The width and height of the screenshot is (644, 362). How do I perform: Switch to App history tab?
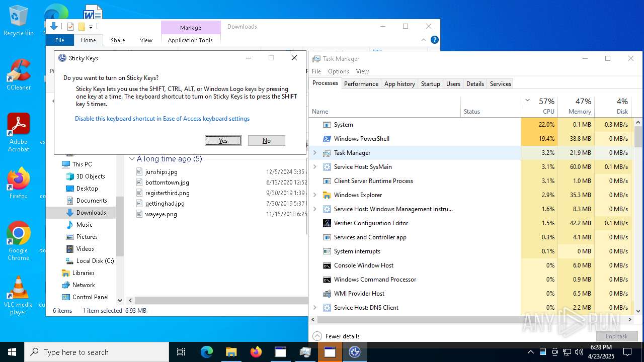pyautogui.click(x=399, y=84)
